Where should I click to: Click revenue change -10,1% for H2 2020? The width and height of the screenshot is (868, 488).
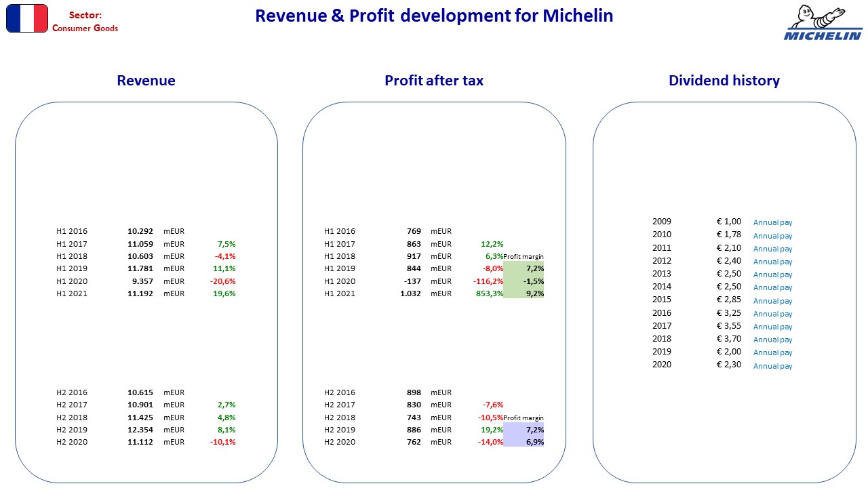pos(223,442)
